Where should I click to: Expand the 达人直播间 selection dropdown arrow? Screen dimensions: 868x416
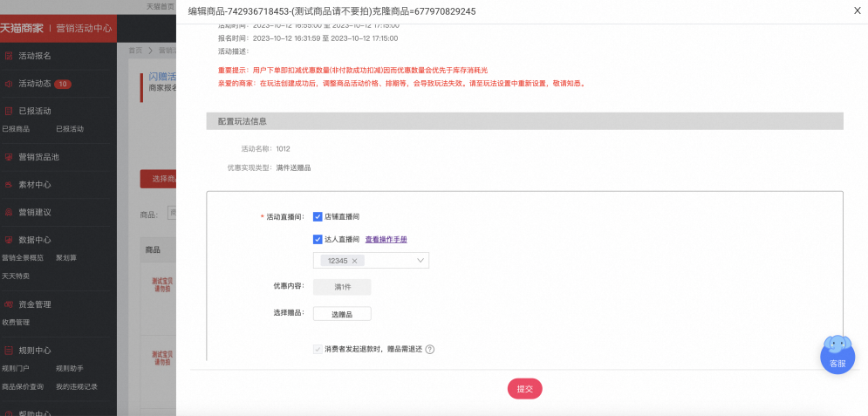point(420,261)
